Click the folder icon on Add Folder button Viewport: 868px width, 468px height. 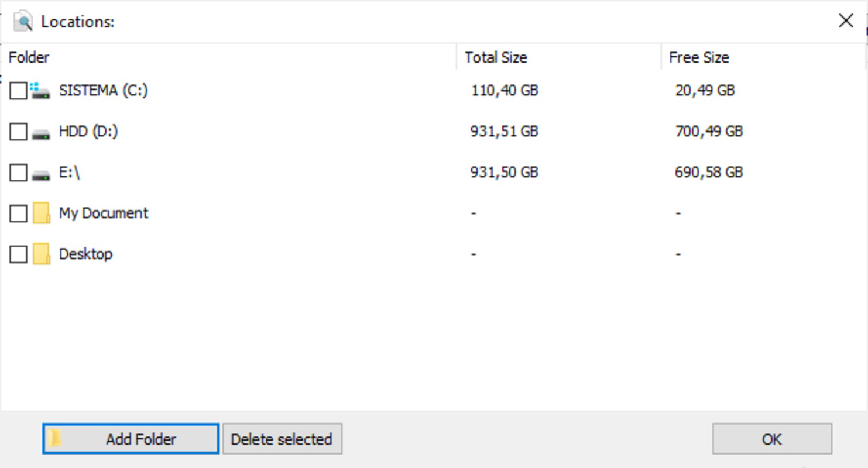(x=55, y=438)
